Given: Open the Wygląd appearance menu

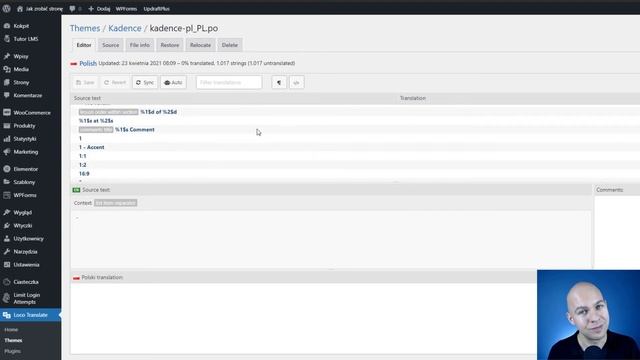Looking at the screenshot, I should [x=22, y=212].
